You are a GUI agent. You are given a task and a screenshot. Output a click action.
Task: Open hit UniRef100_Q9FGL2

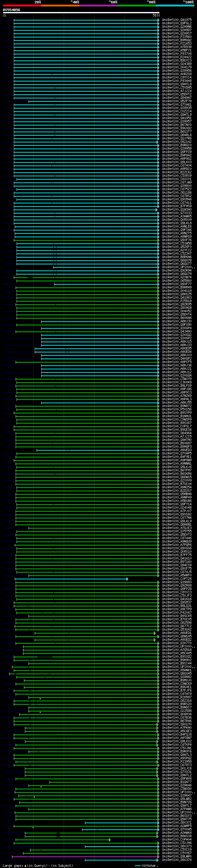click(x=176, y=23)
